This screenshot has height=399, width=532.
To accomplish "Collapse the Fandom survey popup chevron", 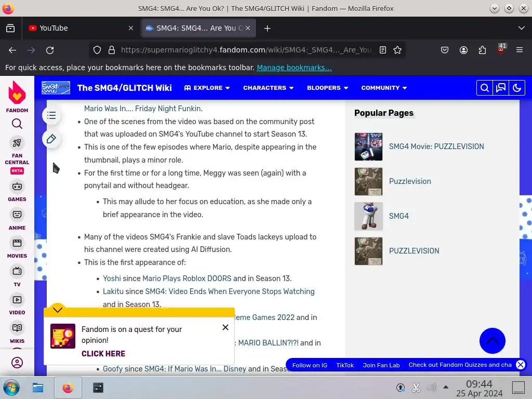I will coord(58,309).
